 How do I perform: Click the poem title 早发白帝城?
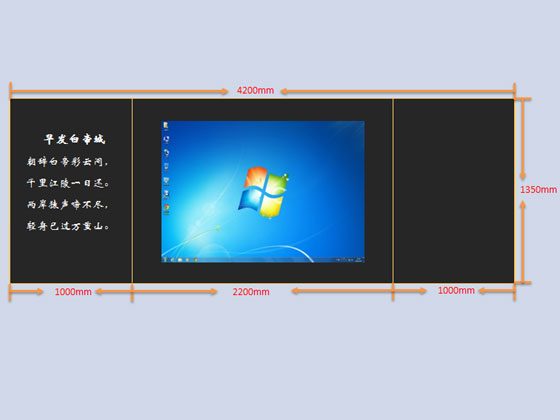(75, 139)
